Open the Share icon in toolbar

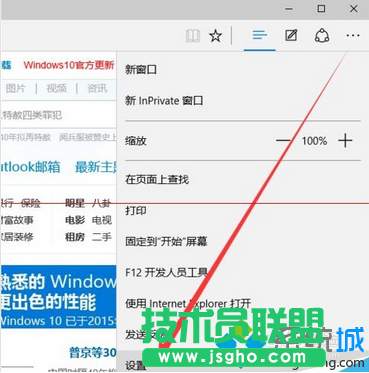coord(322,35)
